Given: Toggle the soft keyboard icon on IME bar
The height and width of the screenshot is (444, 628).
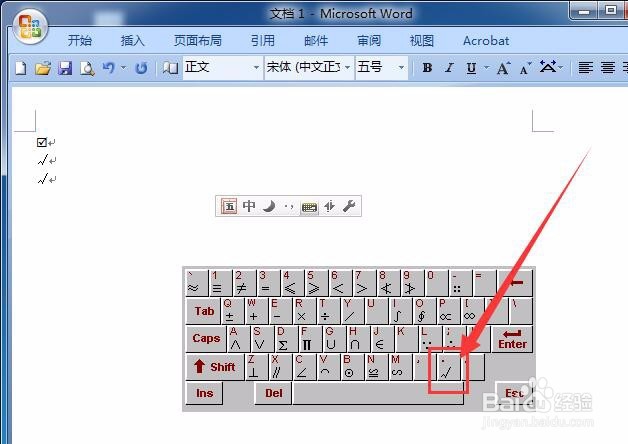Looking at the screenshot, I should click(309, 207).
